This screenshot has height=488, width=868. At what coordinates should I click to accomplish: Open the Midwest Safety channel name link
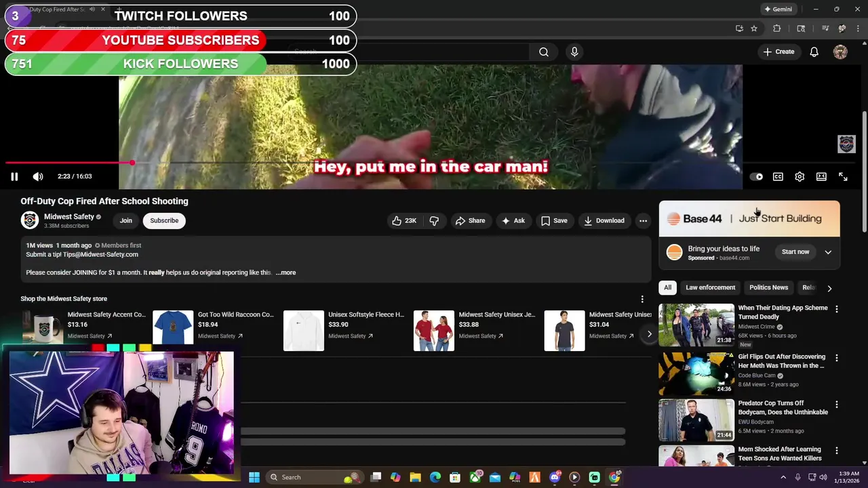[69, 217]
